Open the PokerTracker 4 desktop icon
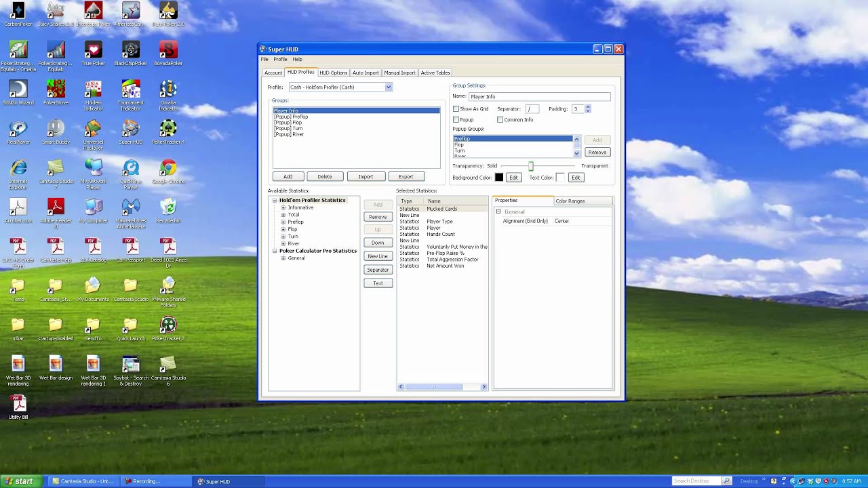This screenshot has height=488, width=868. pyautogui.click(x=168, y=132)
